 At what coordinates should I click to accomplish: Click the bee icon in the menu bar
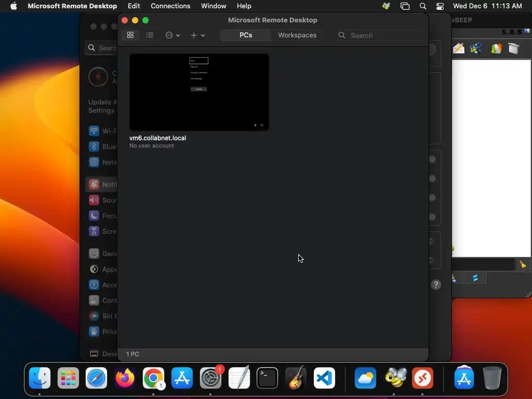click(x=386, y=6)
